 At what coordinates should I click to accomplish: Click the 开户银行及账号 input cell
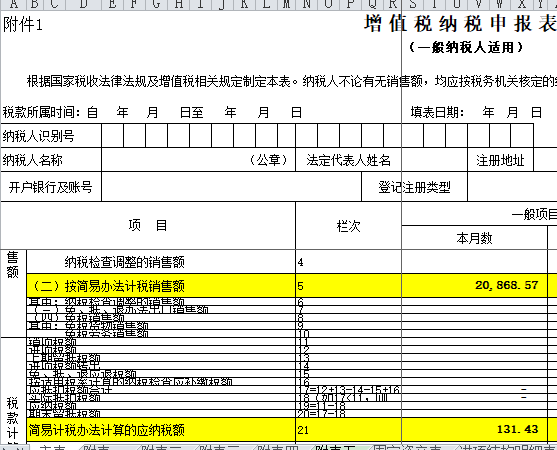pyautogui.click(x=231, y=186)
